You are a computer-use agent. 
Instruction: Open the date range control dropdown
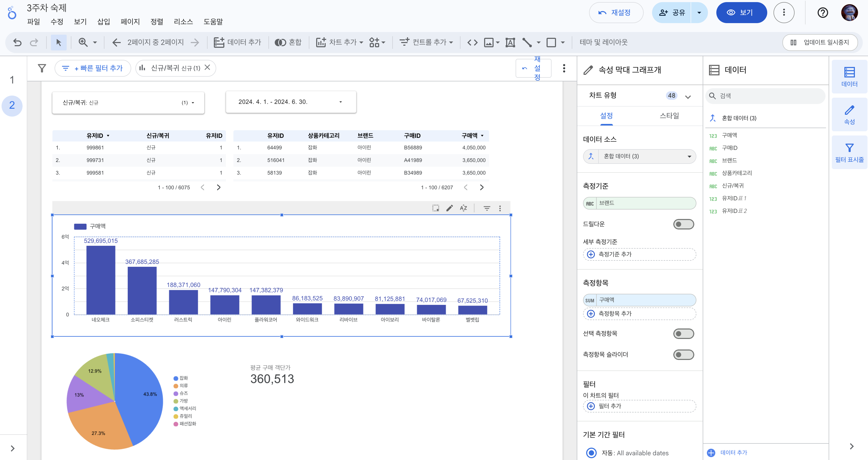click(x=291, y=102)
